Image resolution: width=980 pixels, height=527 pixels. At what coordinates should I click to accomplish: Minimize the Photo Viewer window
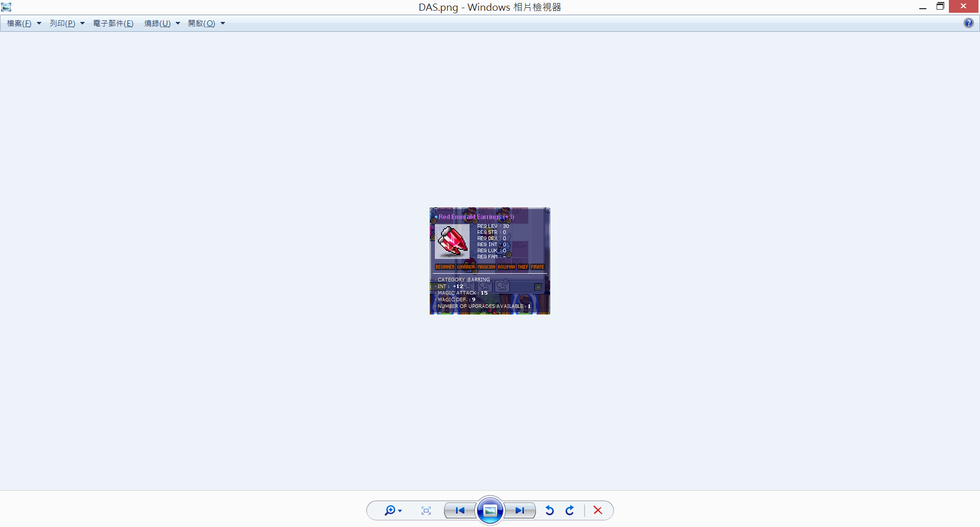coord(922,7)
